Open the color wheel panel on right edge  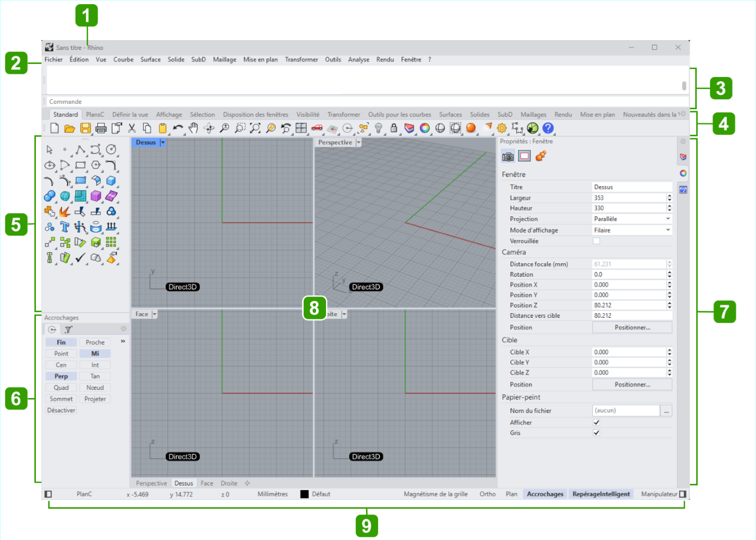(683, 173)
